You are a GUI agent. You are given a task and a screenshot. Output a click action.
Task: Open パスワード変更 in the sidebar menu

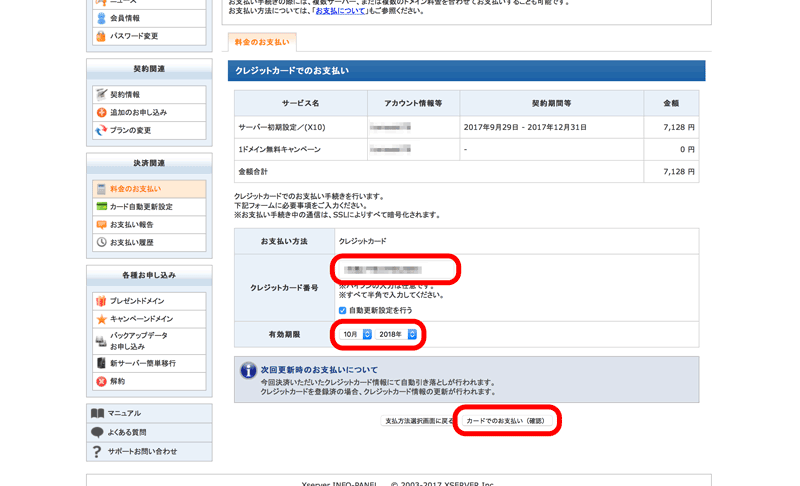click(x=149, y=36)
